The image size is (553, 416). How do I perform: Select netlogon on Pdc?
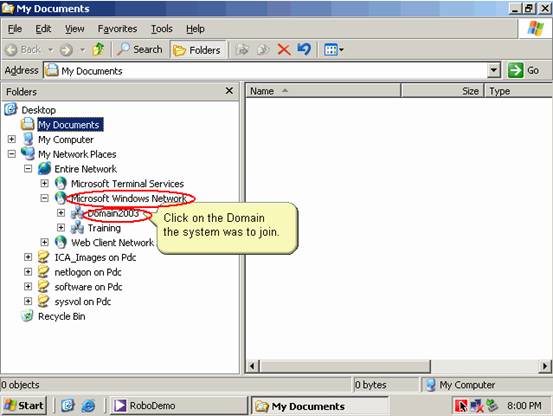88,272
